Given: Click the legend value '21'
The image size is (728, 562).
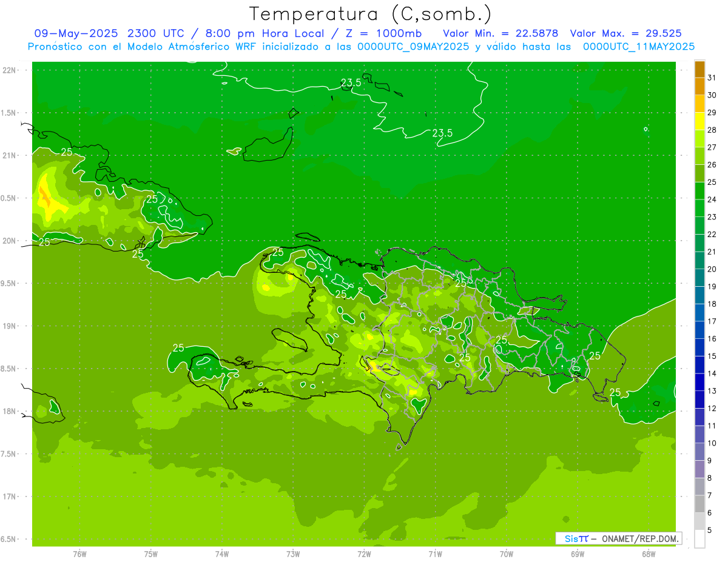Looking at the screenshot, I should coord(712,252).
